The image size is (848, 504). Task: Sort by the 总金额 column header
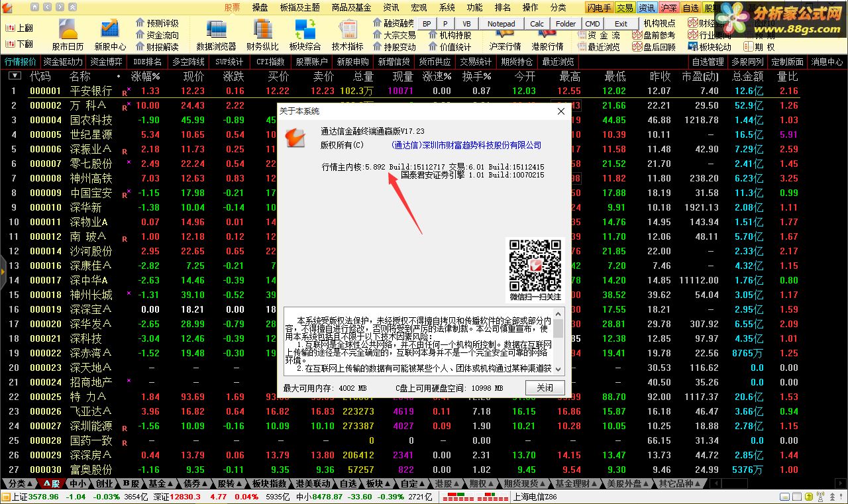[x=747, y=76]
